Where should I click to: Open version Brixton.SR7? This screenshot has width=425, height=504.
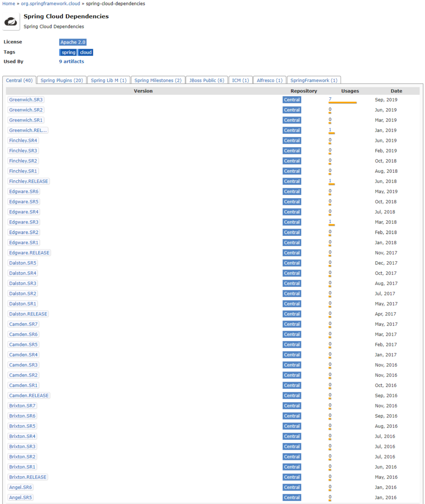click(x=22, y=406)
